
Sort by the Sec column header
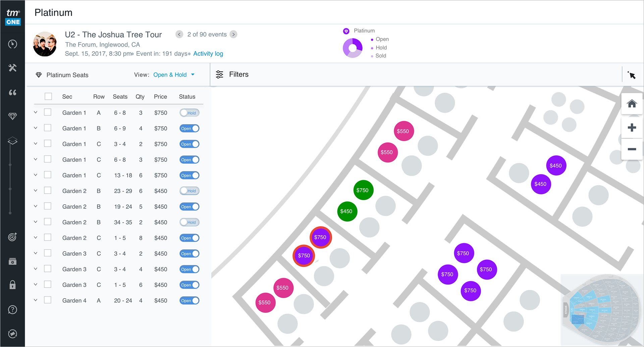[67, 97]
